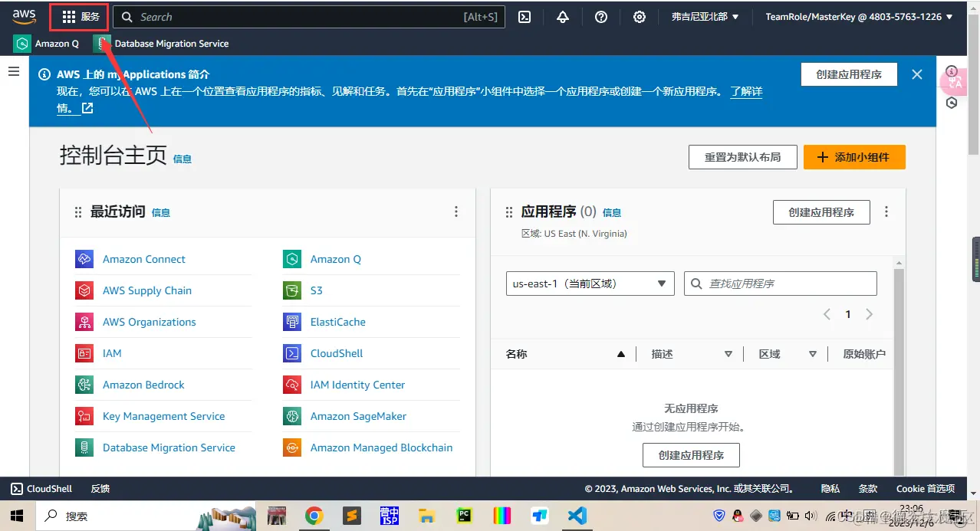Click the 创建应用程序 button under 无应用程序
The width and height of the screenshot is (980, 531).
click(x=691, y=455)
